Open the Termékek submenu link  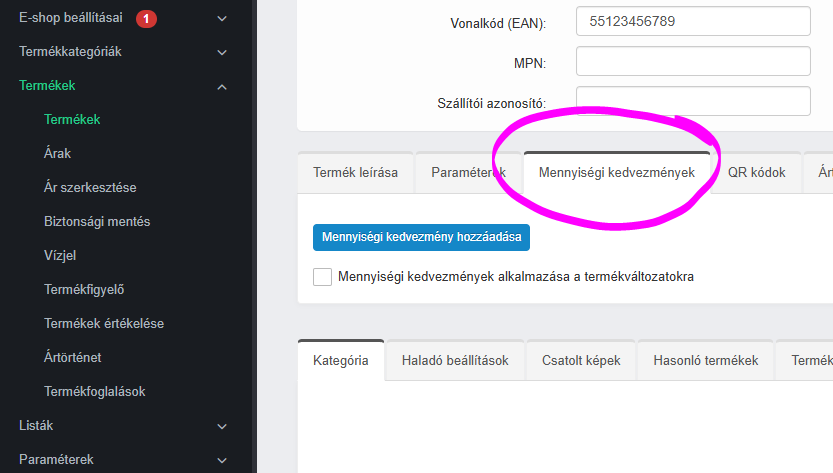[x=72, y=120]
